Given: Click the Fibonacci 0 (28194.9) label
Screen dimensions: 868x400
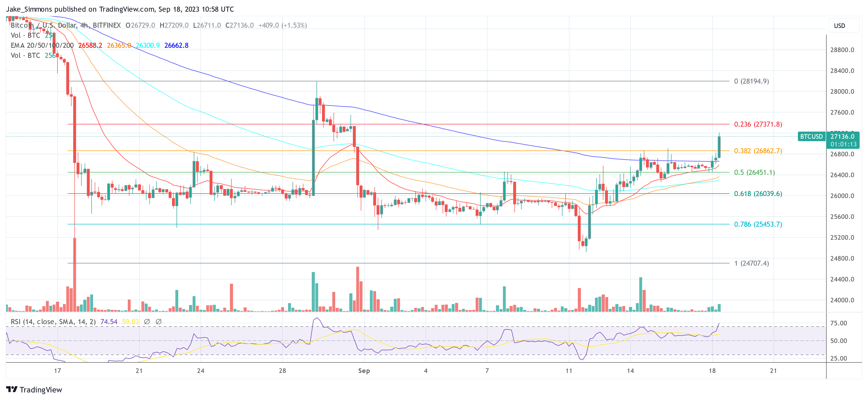Looking at the screenshot, I should (752, 81).
